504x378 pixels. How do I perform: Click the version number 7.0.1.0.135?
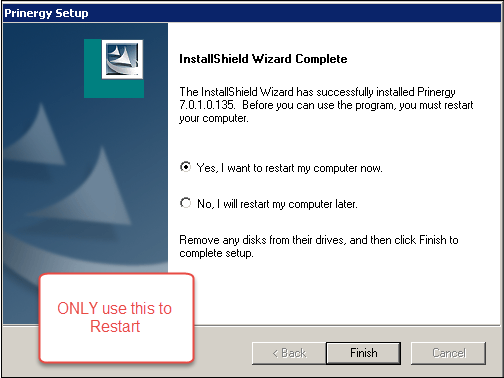click(207, 105)
